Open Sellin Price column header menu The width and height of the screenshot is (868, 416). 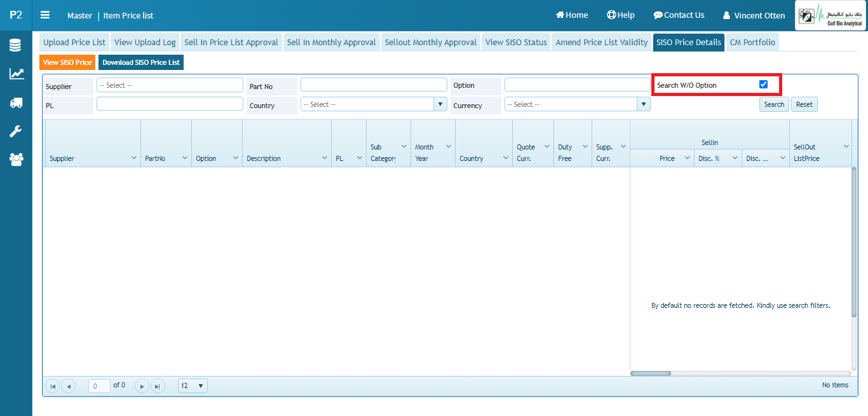click(x=687, y=158)
